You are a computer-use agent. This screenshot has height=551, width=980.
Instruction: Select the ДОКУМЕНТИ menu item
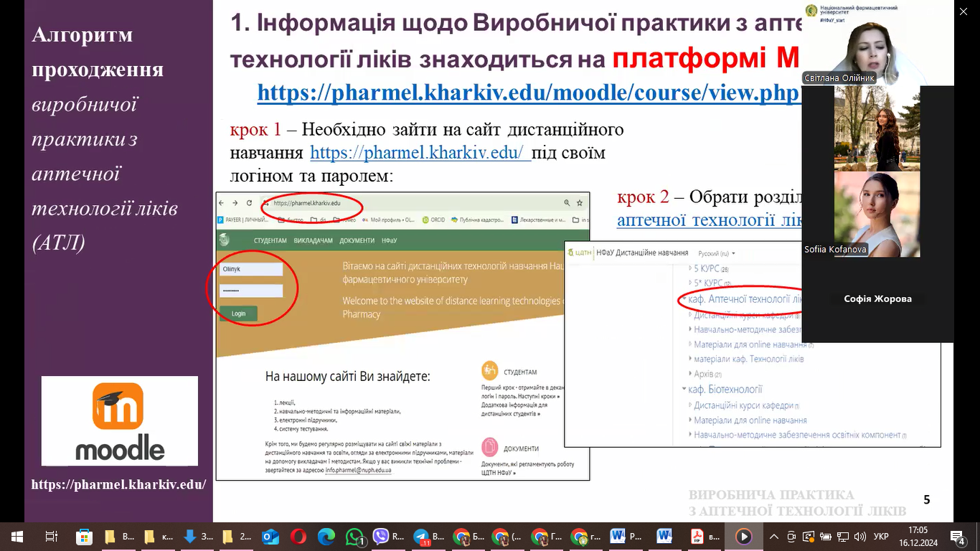357,240
